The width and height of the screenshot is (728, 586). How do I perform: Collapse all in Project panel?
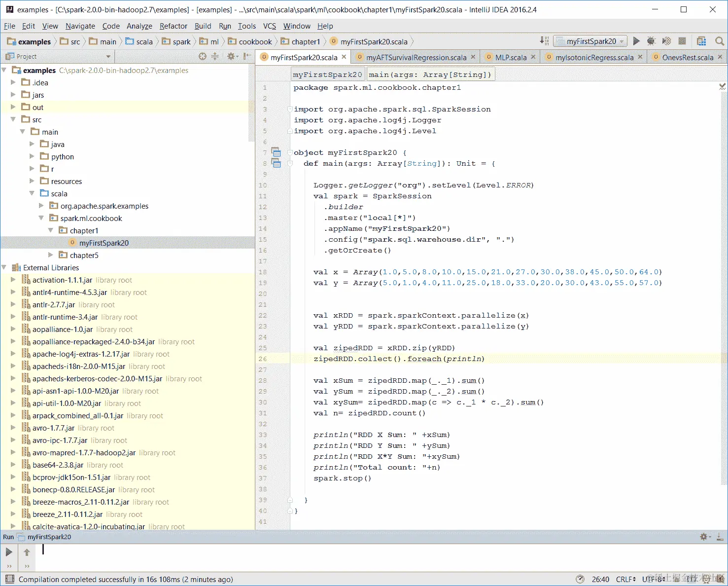pyautogui.click(x=215, y=56)
